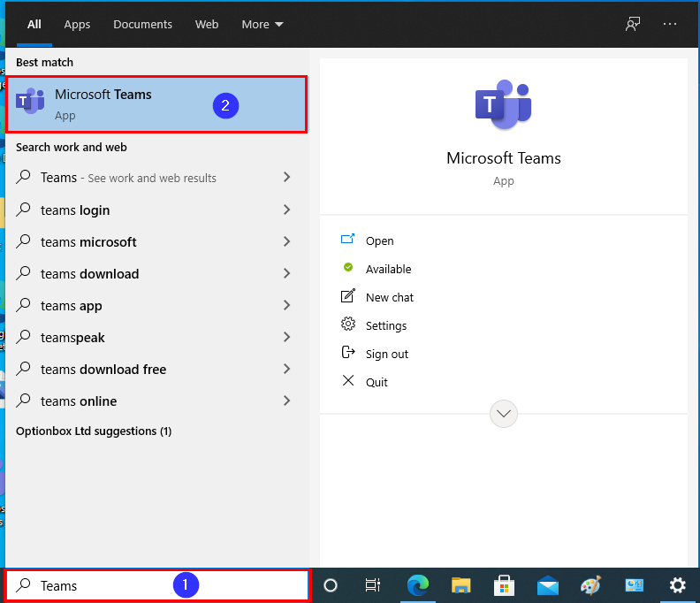
Task: Choose Sign out of Teams
Action: [386, 354]
